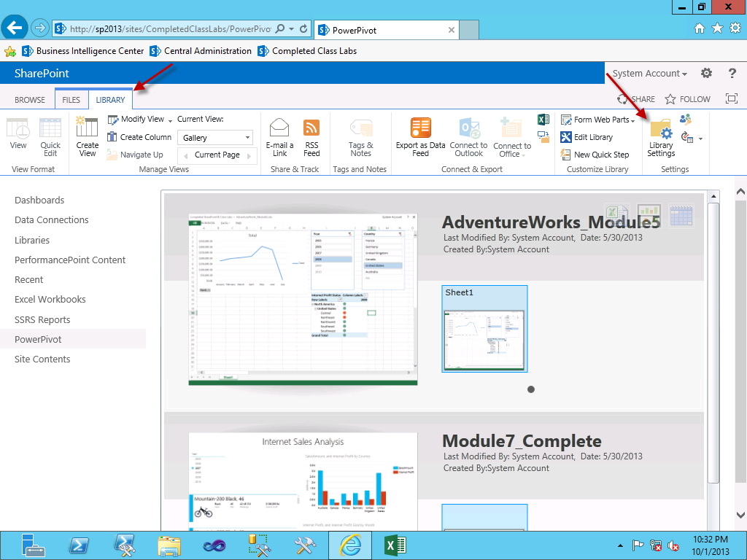
Task: Open Excel from the taskbar
Action: (x=395, y=545)
